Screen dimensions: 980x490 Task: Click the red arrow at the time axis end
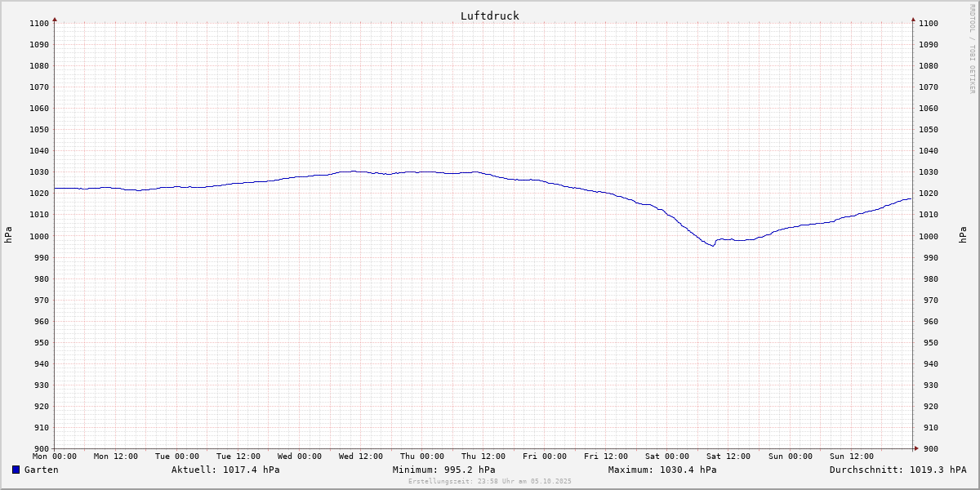(916, 448)
